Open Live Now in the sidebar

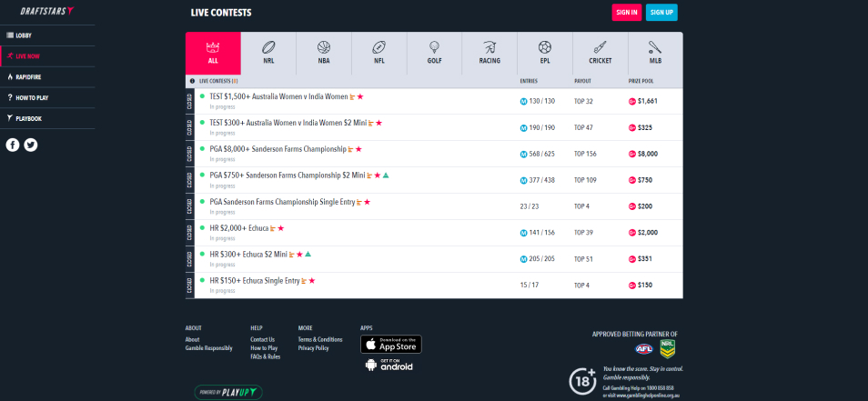47,56
